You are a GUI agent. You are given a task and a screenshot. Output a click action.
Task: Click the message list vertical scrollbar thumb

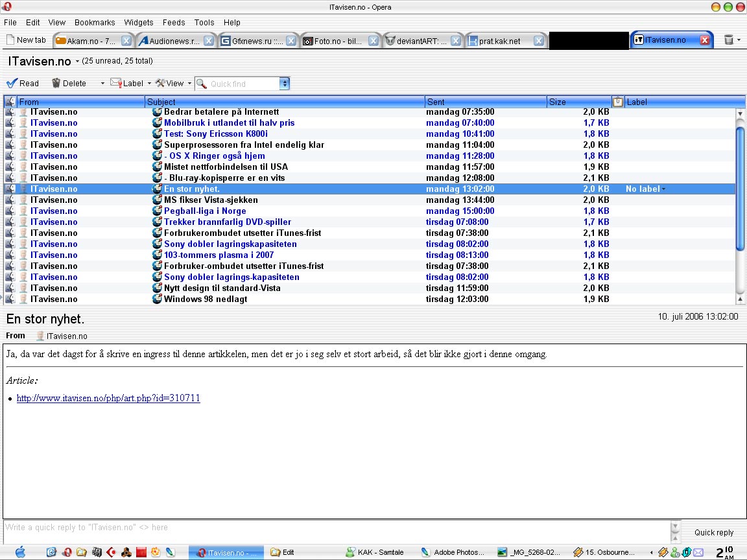740,189
